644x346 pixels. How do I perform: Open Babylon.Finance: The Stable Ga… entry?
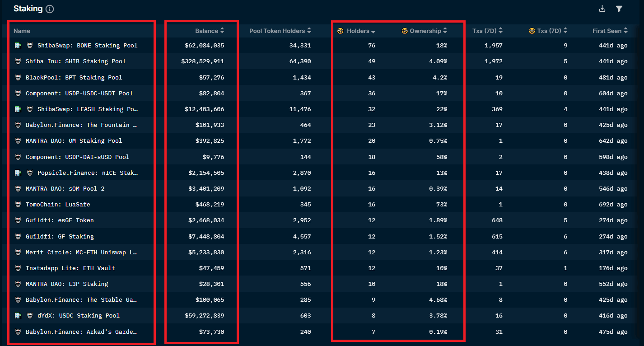tap(81, 300)
